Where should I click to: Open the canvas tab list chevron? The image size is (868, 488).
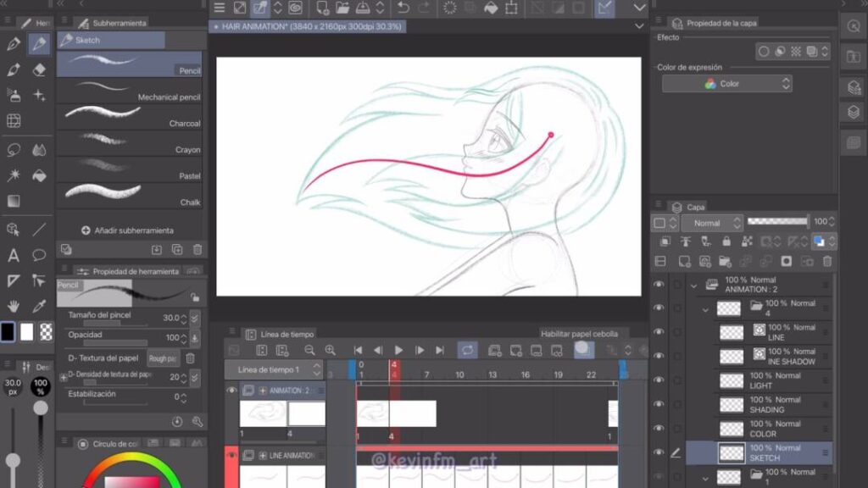pos(639,26)
